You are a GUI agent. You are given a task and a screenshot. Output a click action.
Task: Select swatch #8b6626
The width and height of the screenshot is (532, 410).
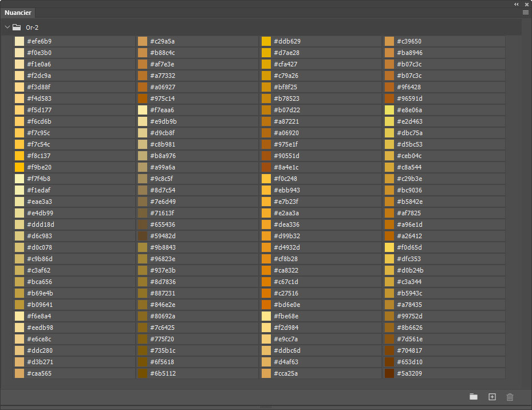(389, 328)
